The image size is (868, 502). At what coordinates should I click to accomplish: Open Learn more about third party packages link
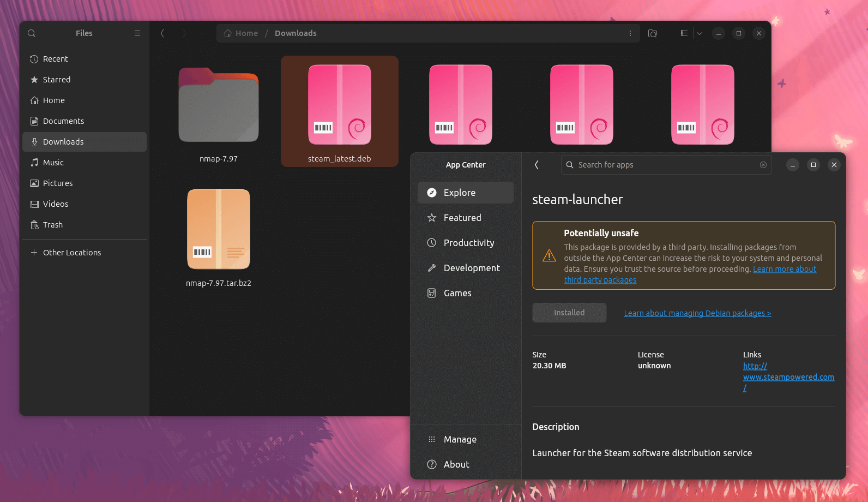tap(785, 269)
